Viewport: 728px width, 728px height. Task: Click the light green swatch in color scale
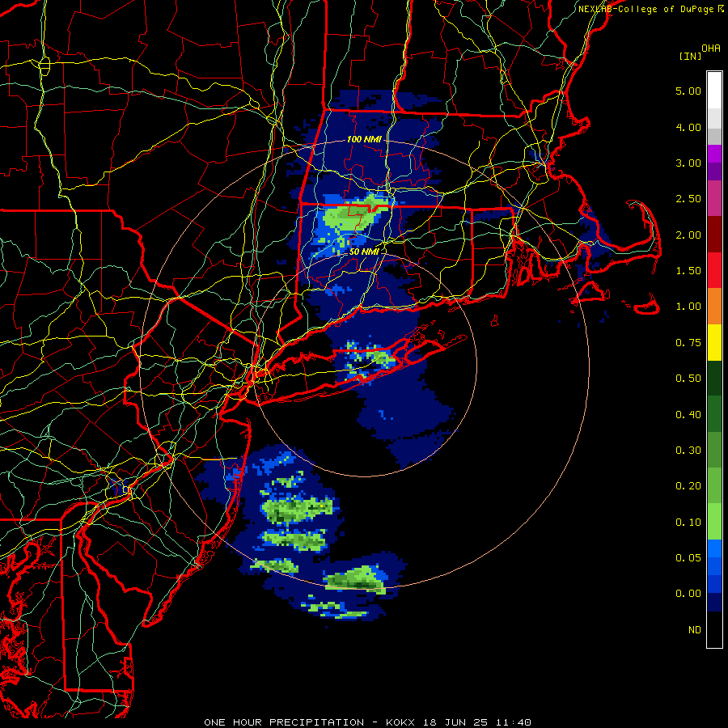[x=714, y=522]
